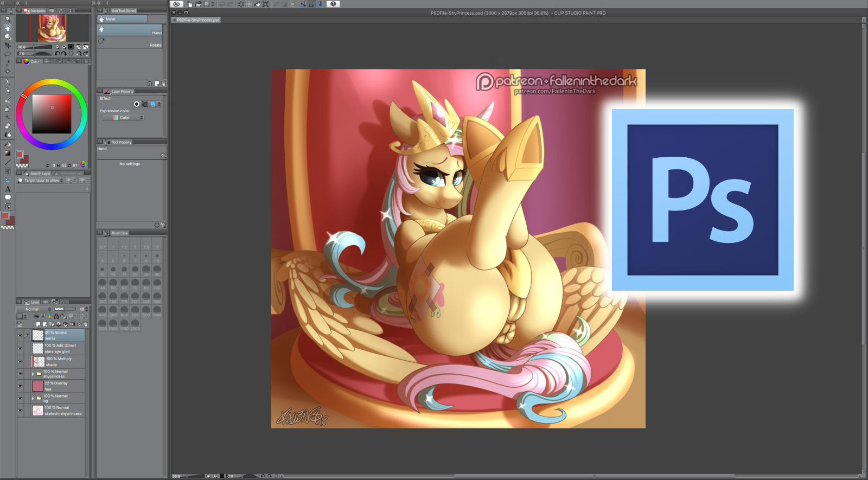Click the Navigator preview thumbnail
Image resolution: width=868 pixels, height=480 pixels.
point(52,28)
